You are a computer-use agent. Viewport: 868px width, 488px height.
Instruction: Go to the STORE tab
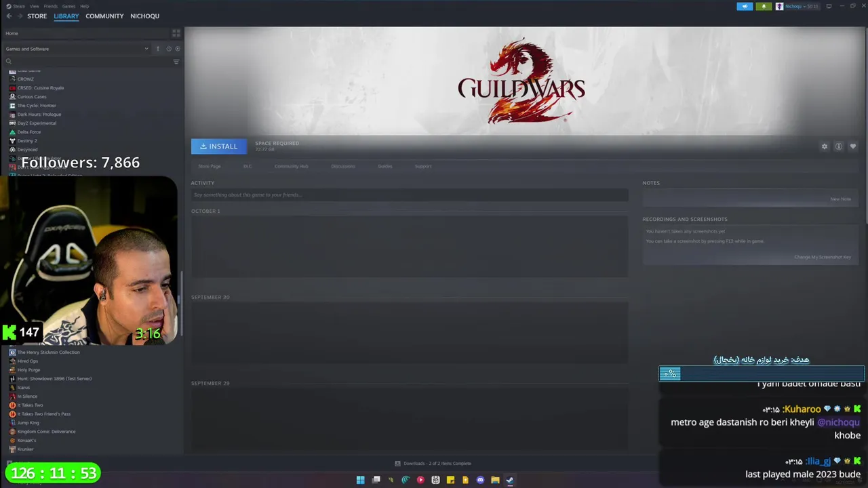pos(37,16)
